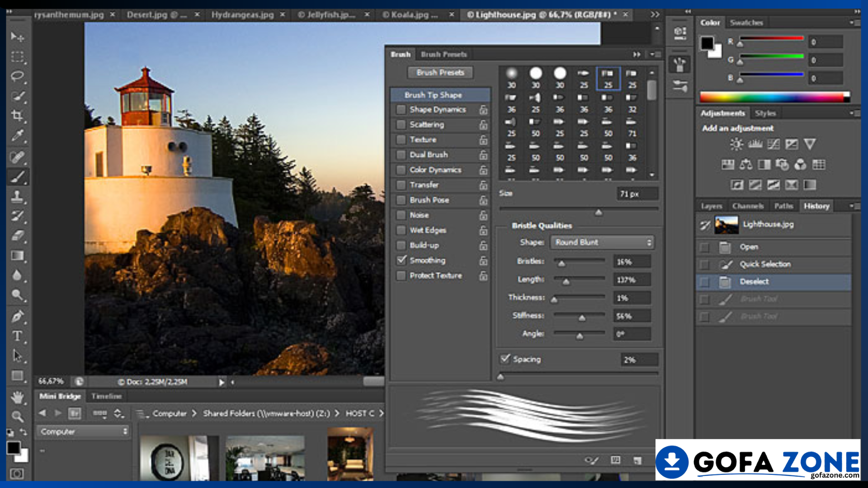868x488 pixels.
Task: Click Shared Folders breadcrumb in Mini Bridge
Action: click(x=266, y=413)
